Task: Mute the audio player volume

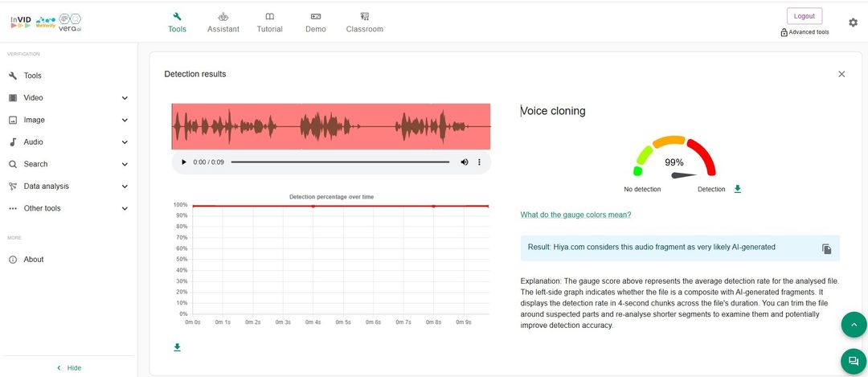Action: [464, 162]
